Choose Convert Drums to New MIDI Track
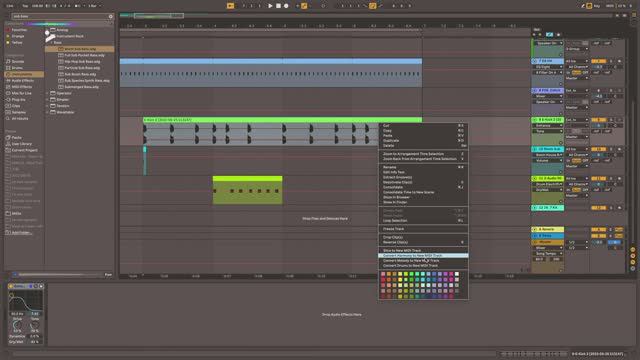640x360 pixels. [x=423, y=265]
